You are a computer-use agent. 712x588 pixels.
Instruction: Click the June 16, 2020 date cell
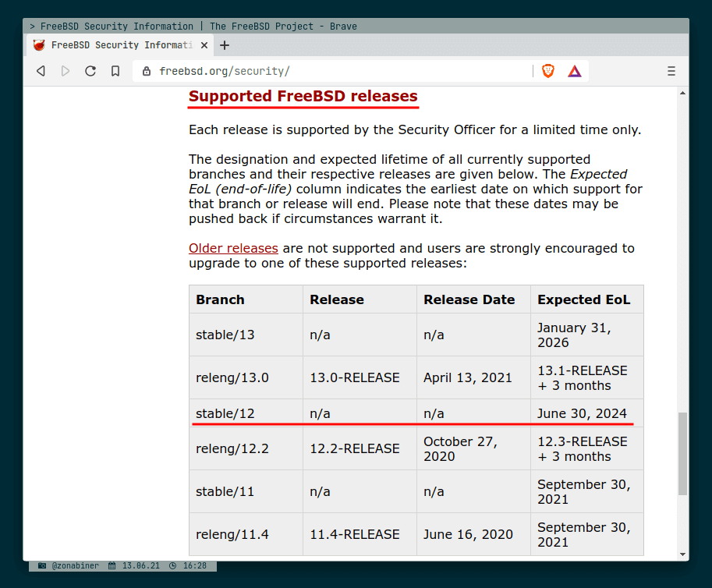473,534
